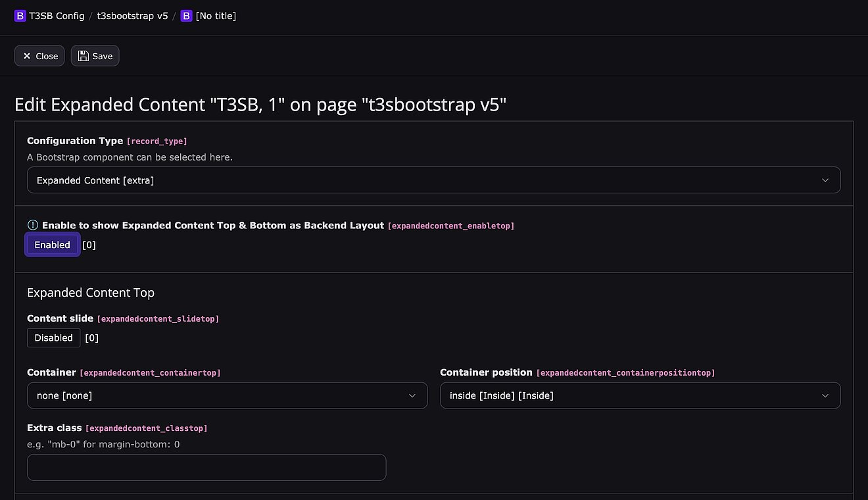Click the Content slide field label
Image resolution: width=868 pixels, height=500 pixels.
click(60, 318)
